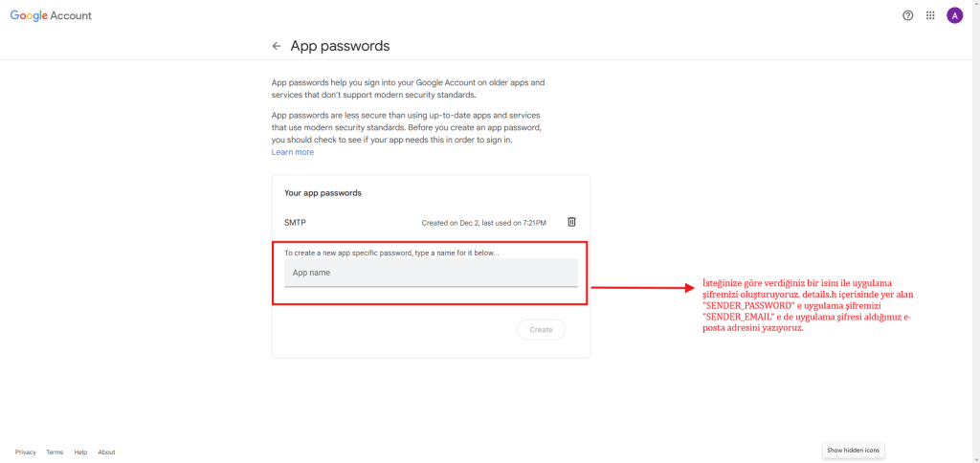Open the Learn more link
This screenshot has width=980, height=463.
tap(293, 152)
